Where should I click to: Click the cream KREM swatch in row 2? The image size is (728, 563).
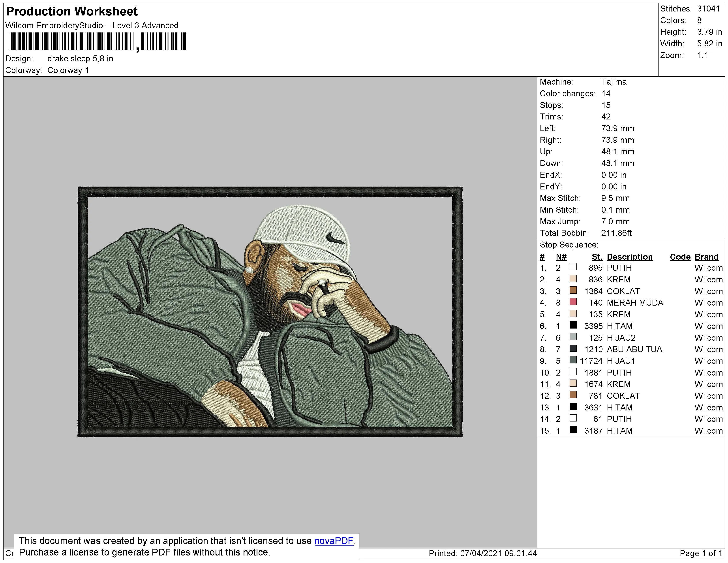[x=573, y=278]
